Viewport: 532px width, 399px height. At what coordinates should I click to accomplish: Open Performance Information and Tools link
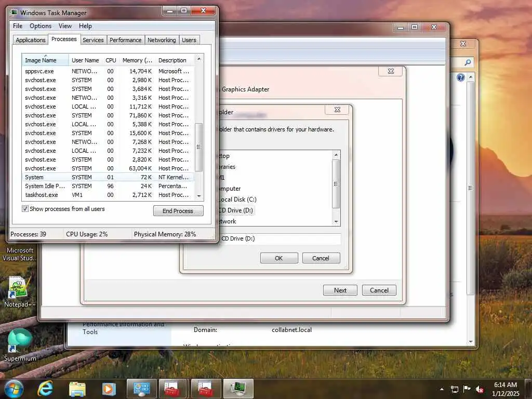123,328
